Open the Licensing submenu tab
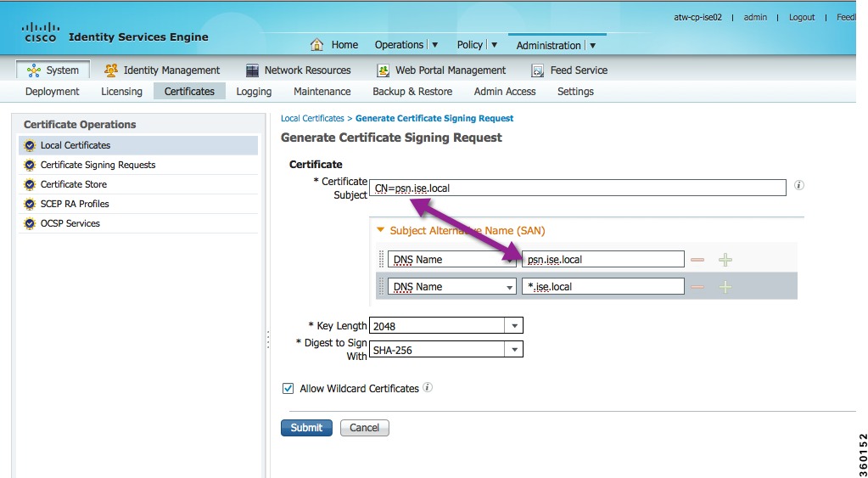The image size is (868, 478). pos(121,92)
